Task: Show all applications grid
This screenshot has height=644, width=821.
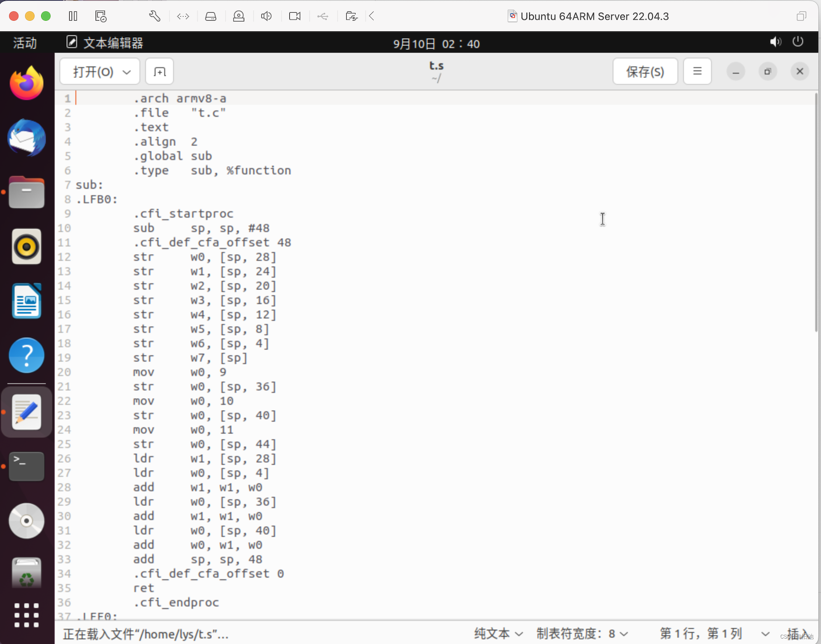Action: 26,615
